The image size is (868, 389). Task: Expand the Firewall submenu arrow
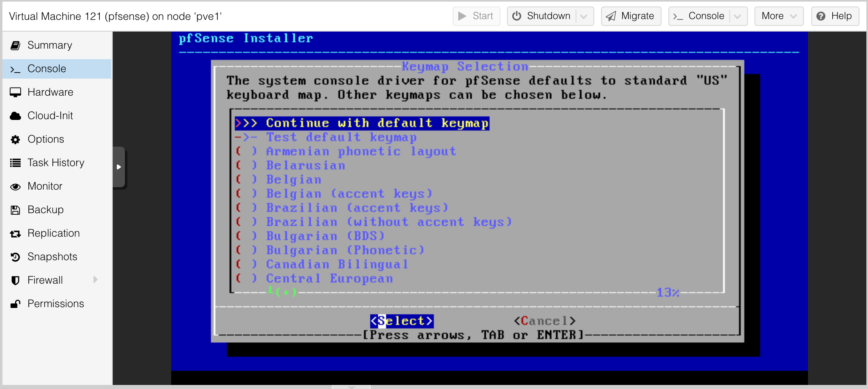click(96, 280)
